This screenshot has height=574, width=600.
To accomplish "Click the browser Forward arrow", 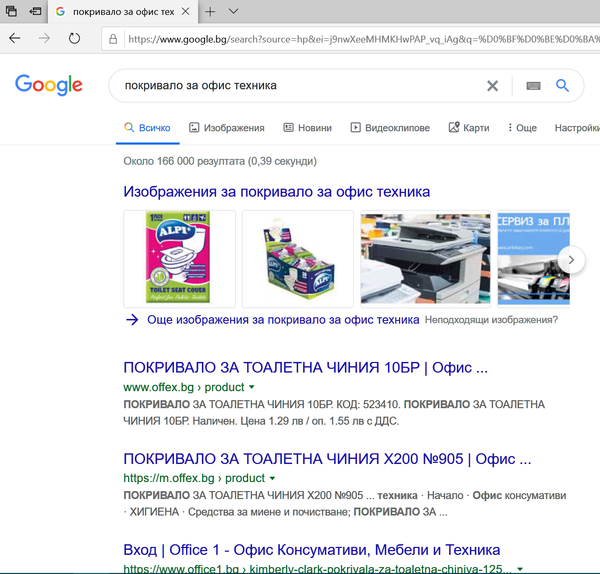I will click(44, 38).
